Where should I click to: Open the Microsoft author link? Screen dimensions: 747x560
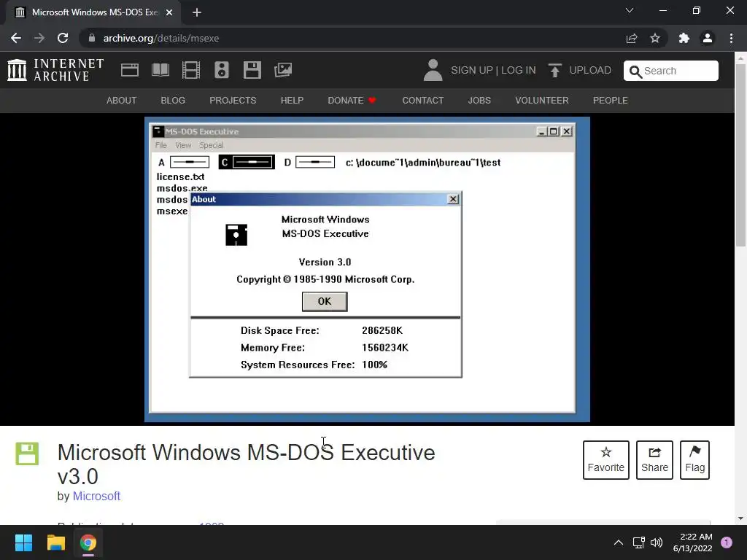pos(96,496)
